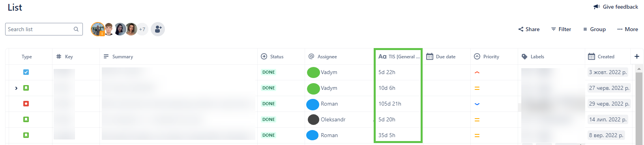The width and height of the screenshot is (644, 145).
Task: Expand the story row with the chevron
Action: 16,88
